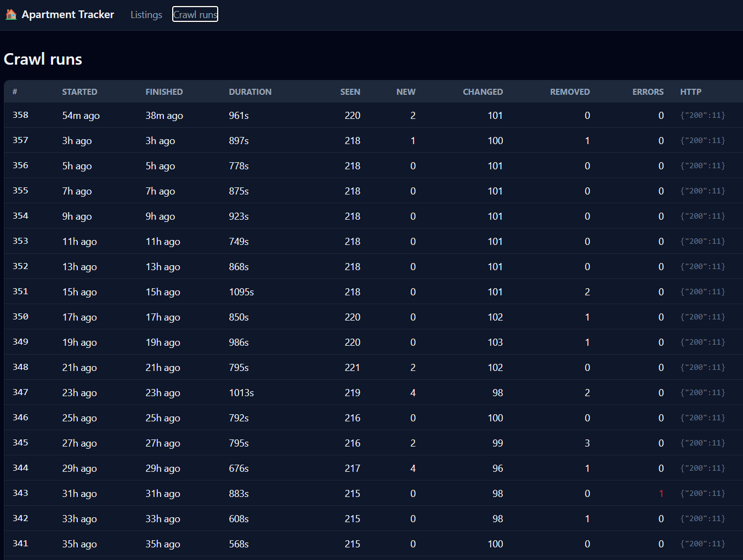
Task: Click the HTTP status JSON for run 350
Action: (x=702, y=317)
